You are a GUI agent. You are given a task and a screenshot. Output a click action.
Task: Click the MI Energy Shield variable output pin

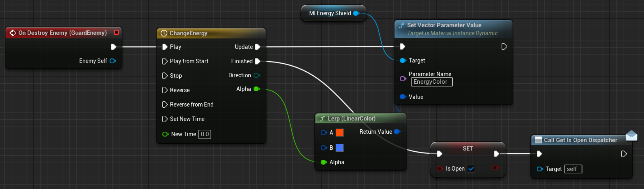(356, 13)
